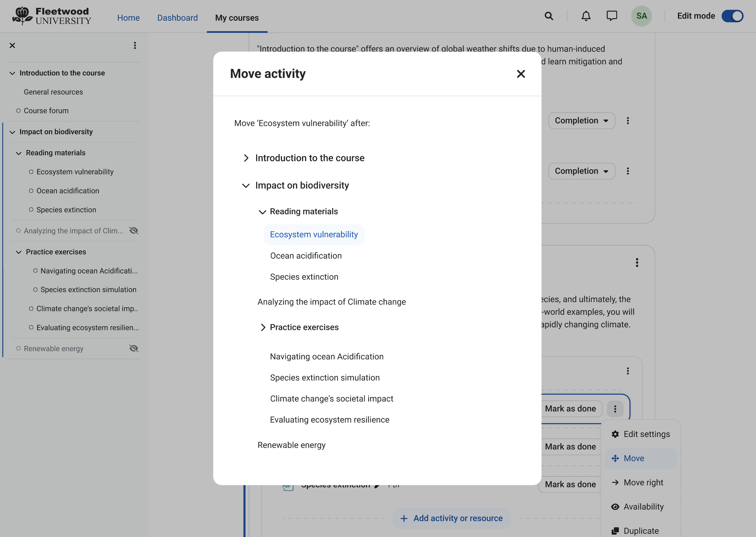Collapse Practice exercises in sidebar
The height and width of the screenshot is (537, 756).
point(18,252)
